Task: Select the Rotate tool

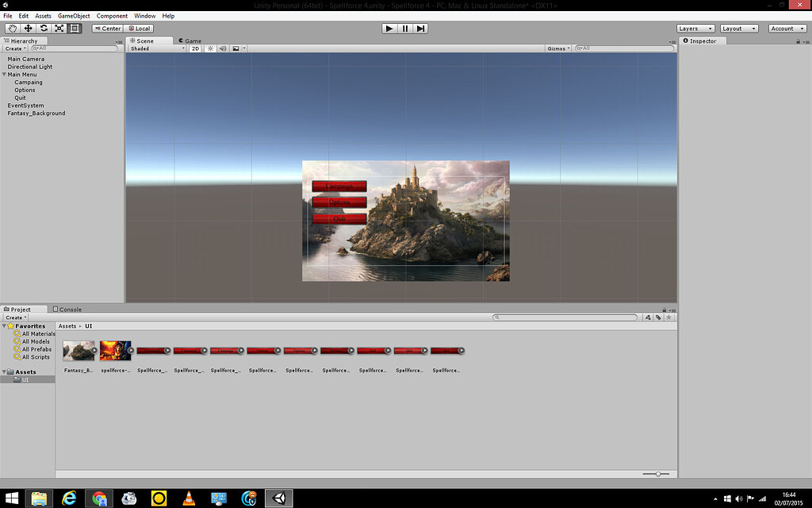Action: click(44, 28)
